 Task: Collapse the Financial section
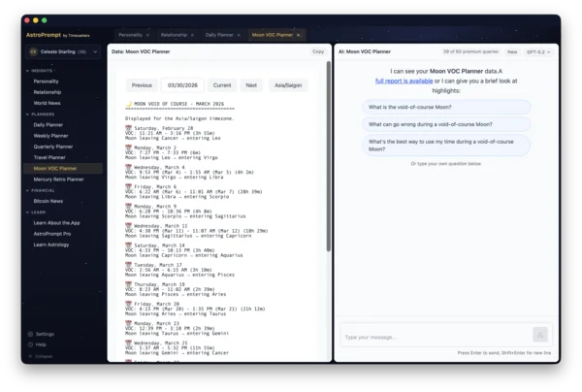click(x=40, y=190)
